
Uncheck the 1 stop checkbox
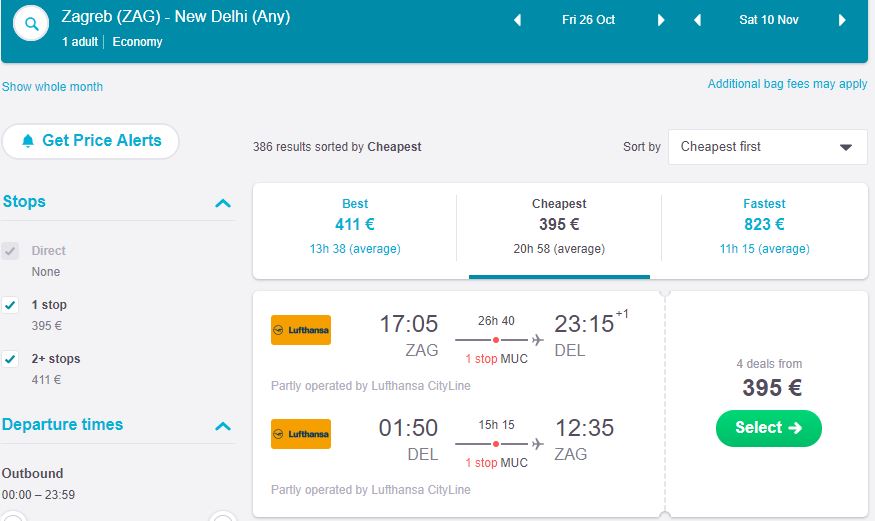pyautogui.click(x=11, y=305)
